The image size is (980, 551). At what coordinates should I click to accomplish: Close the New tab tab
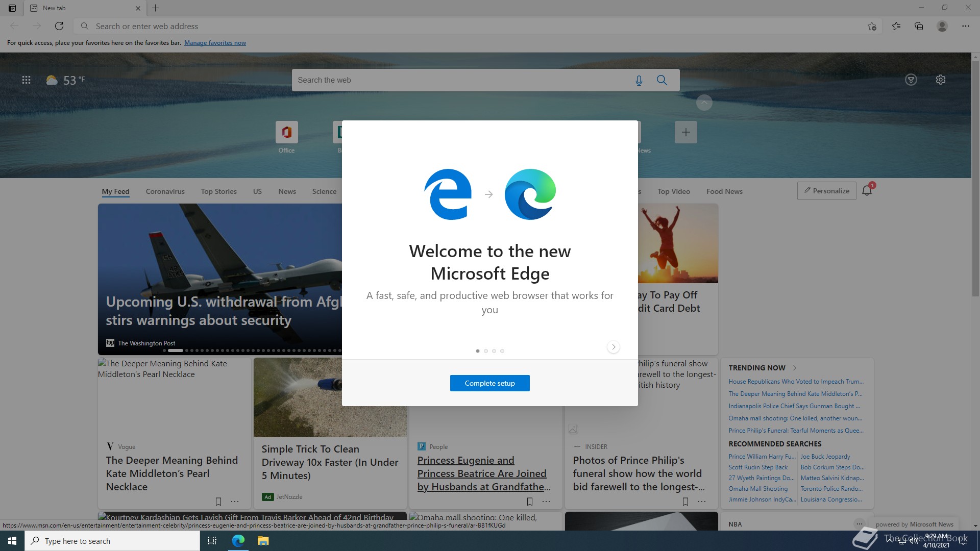(138, 8)
